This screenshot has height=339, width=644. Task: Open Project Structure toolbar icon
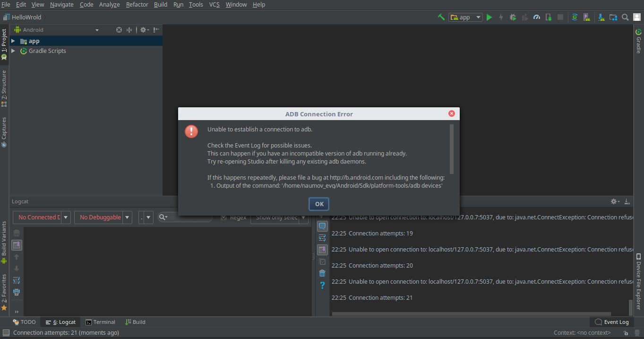click(613, 17)
